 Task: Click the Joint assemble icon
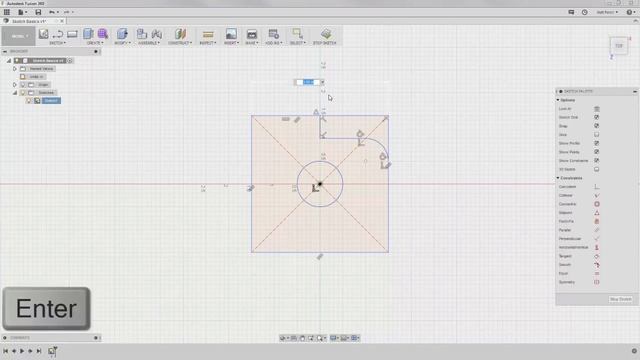[156, 34]
